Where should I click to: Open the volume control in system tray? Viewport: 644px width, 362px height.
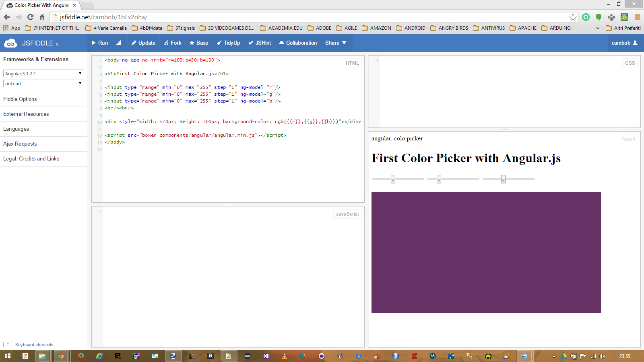602,356
